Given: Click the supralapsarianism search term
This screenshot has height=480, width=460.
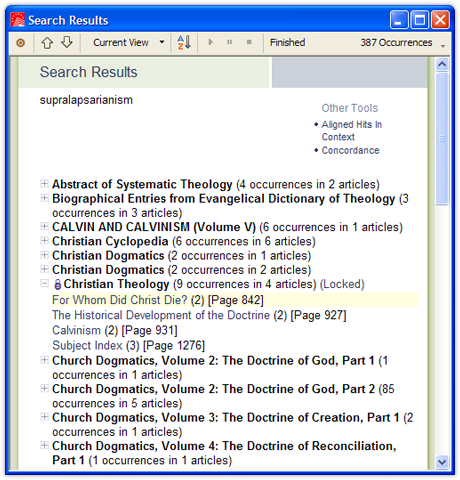Looking at the screenshot, I should pos(86,100).
